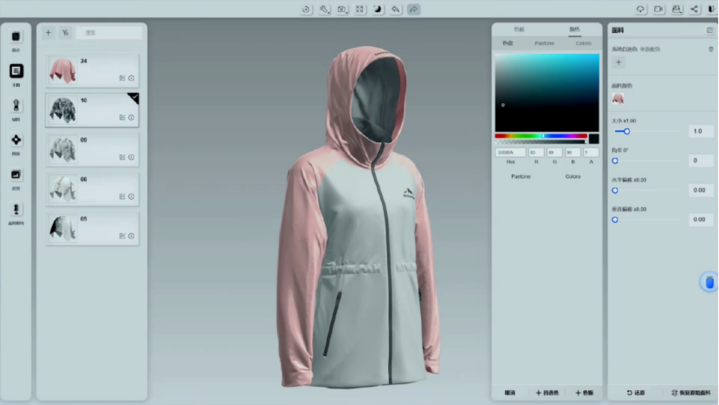Open the image tool in left sidebar
This screenshot has height=405, width=719.
pyautogui.click(x=16, y=175)
